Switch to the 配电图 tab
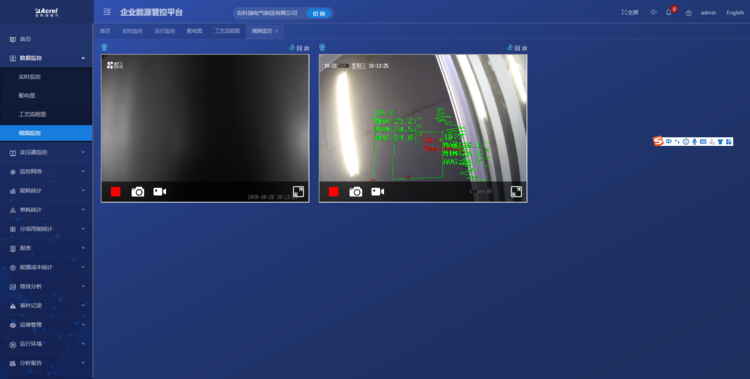750x379 pixels. [x=195, y=31]
